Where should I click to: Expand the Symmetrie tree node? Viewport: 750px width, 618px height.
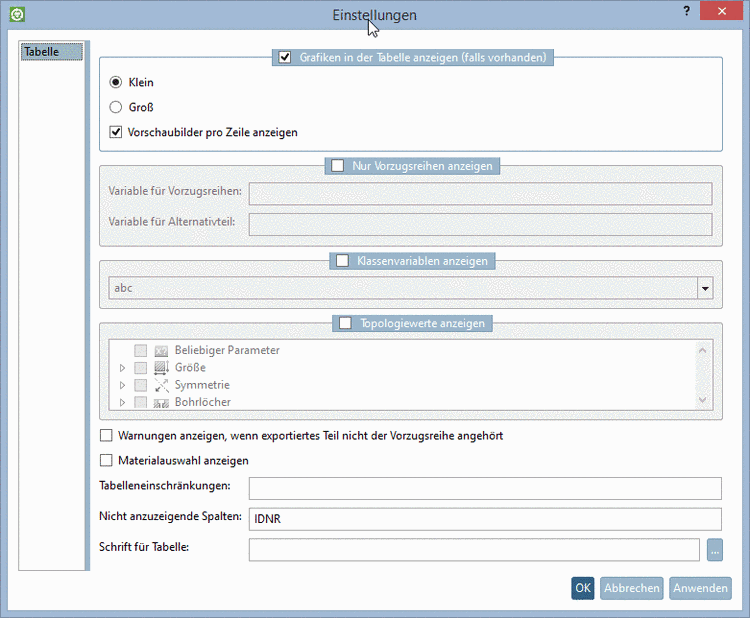point(122,385)
